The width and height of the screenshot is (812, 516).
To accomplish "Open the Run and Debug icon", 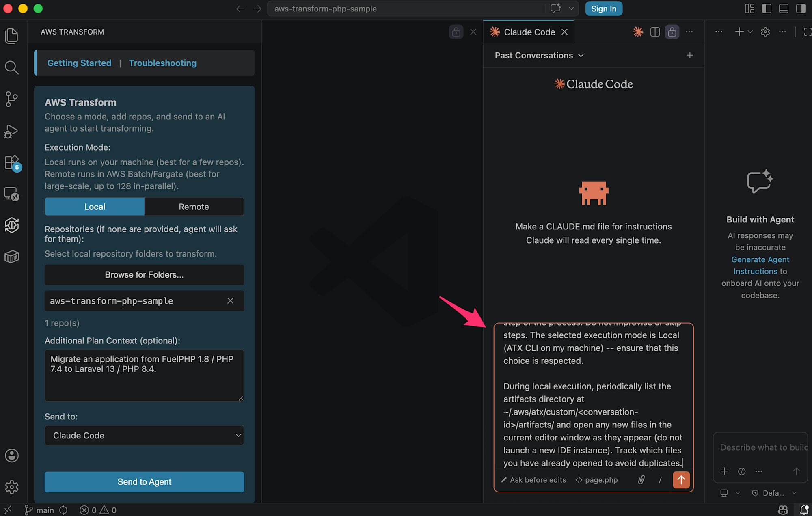I will coord(11,131).
